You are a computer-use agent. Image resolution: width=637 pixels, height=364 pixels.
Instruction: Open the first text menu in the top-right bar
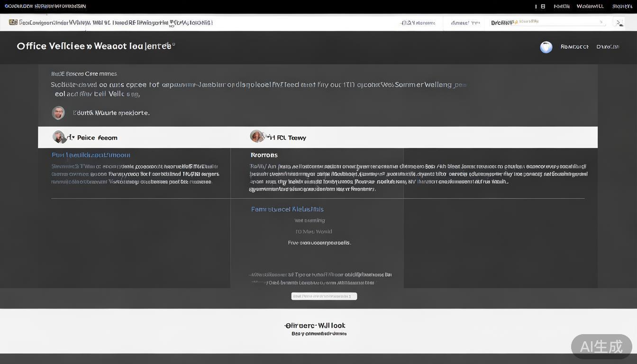[561, 6]
